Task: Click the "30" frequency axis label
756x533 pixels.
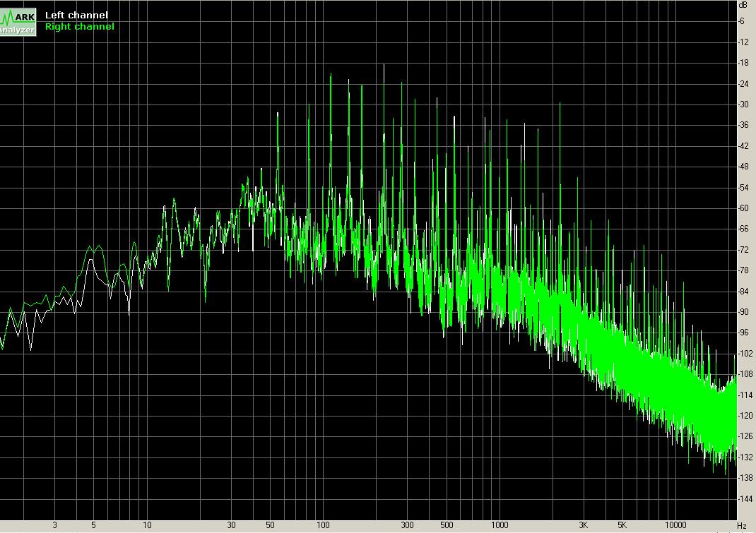Action: [x=232, y=525]
